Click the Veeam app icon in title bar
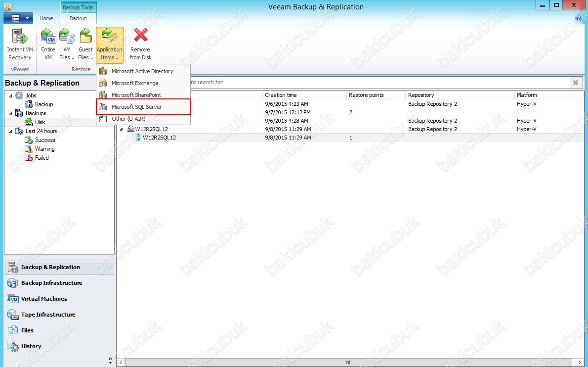The image size is (588, 367). pyautogui.click(x=7, y=6)
